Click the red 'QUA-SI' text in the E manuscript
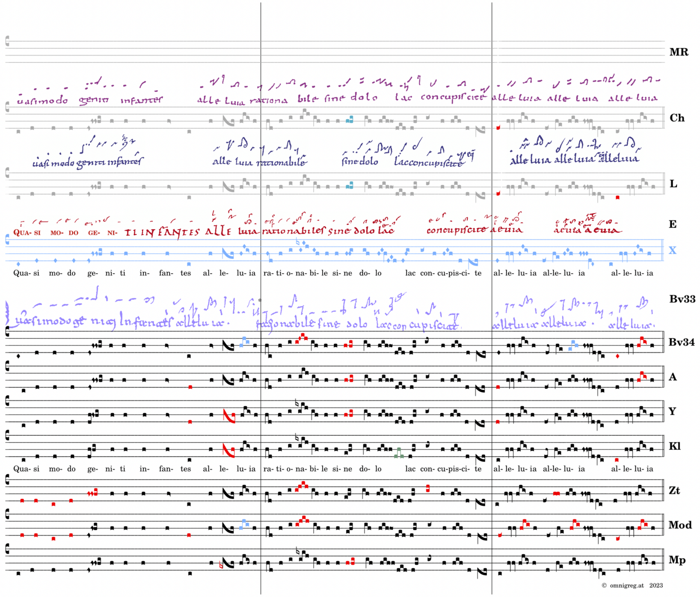The height and width of the screenshot is (597, 700). pos(27,233)
